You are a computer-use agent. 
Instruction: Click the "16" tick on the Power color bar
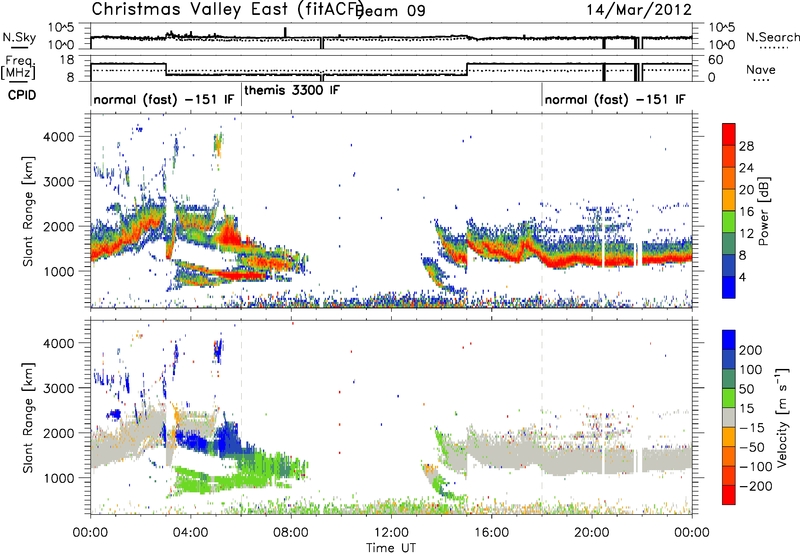pyautogui.click(x=746, y=212)
